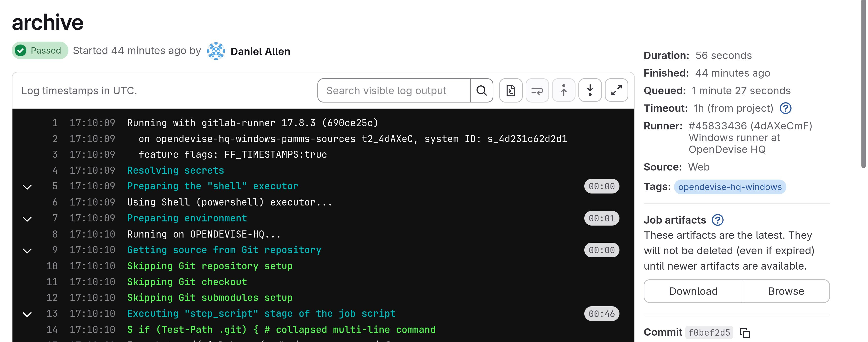The height and width of the screenshot is (342, 868).
Task: Click the search magnifier button
Action: (x=481, y=90)
